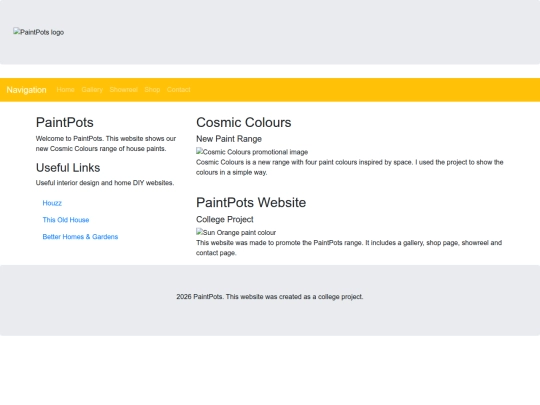Visit the Houzz link

pyautogui.click(x=52, y=203)
